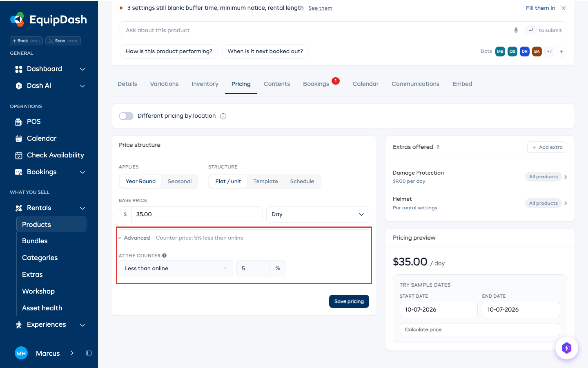
Task: Click the microphone icon in ask box
Action: pyautogui.click(x=516, y=30)
